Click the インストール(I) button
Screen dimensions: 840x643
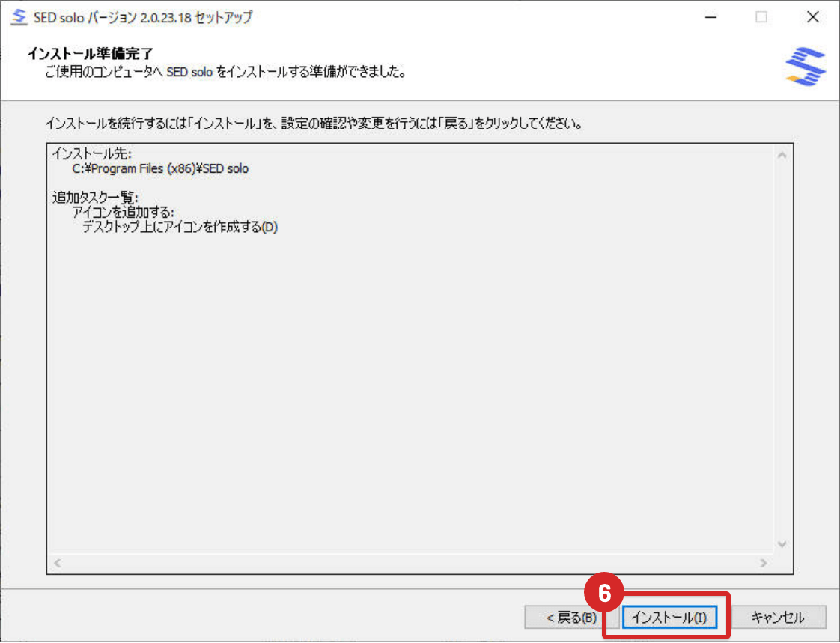coord(669,618)
